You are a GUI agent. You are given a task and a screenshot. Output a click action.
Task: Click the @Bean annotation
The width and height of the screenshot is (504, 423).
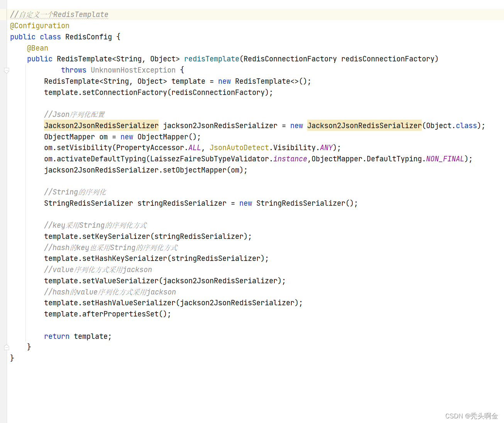tap(37, 48)
